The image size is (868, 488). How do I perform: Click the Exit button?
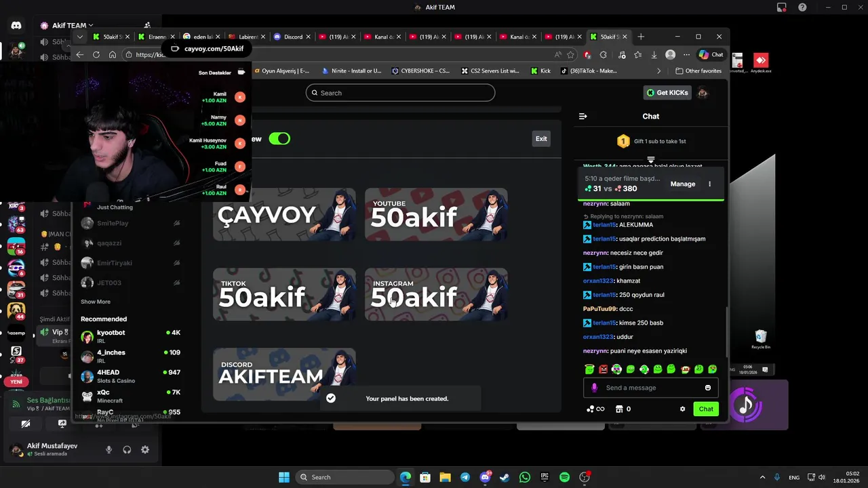(x=541, y=139)
